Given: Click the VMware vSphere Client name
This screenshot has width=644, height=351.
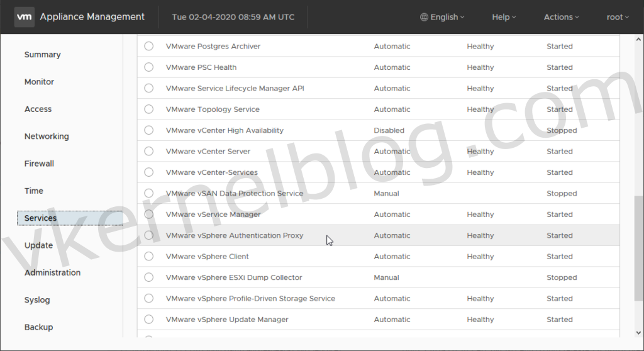Looking at the screenshot, I should [208, 256].
